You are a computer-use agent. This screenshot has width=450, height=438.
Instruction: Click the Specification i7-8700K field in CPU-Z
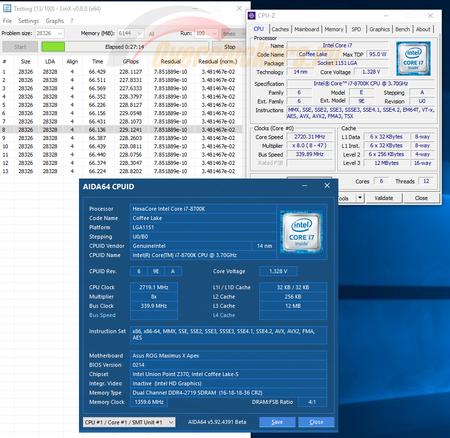click(x=361, y=83)
